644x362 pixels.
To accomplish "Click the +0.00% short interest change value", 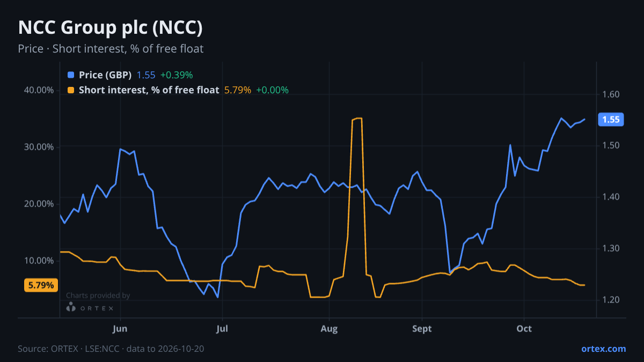I will [272, 90].
